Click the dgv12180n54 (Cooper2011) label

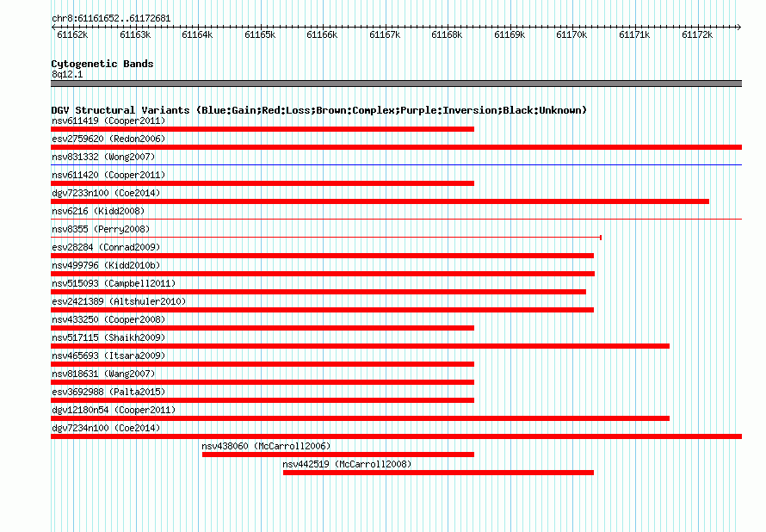[x=114, y=410]
